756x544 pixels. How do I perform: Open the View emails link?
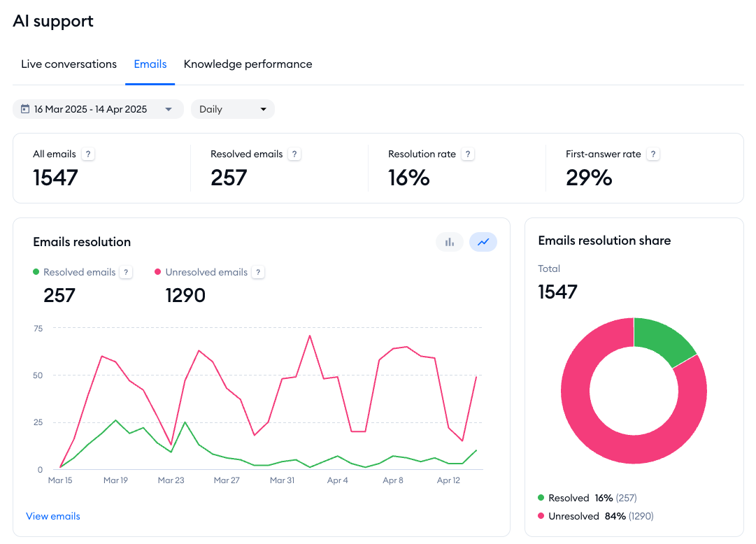[x=53, y=517]
